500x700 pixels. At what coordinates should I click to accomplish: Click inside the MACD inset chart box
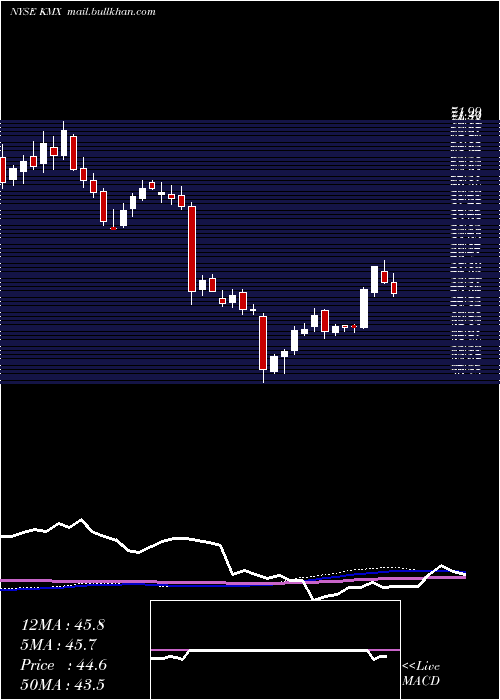coord(275,650)
